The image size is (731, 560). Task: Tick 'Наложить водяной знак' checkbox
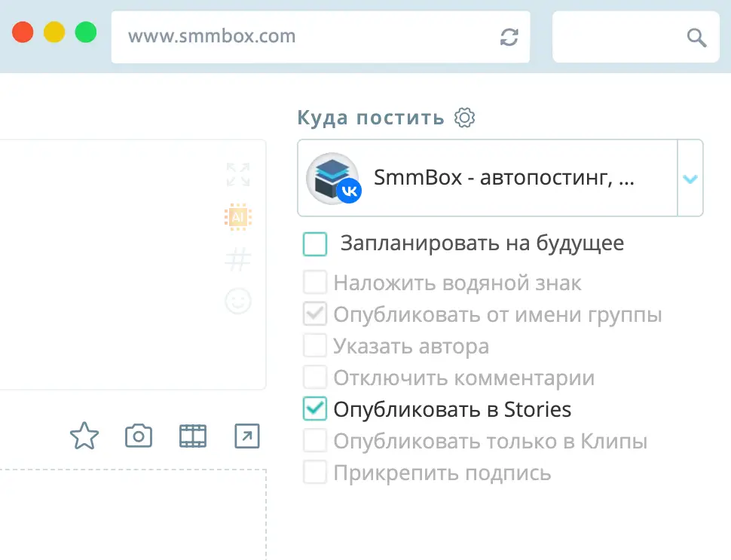click(315, 283)
